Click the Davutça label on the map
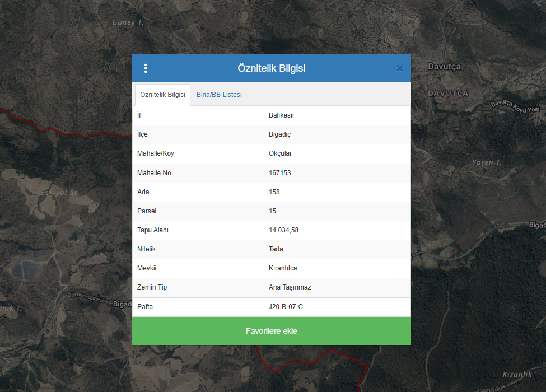Screen dimensions: 546x392 pyautogui.click(x=444, y=66)
